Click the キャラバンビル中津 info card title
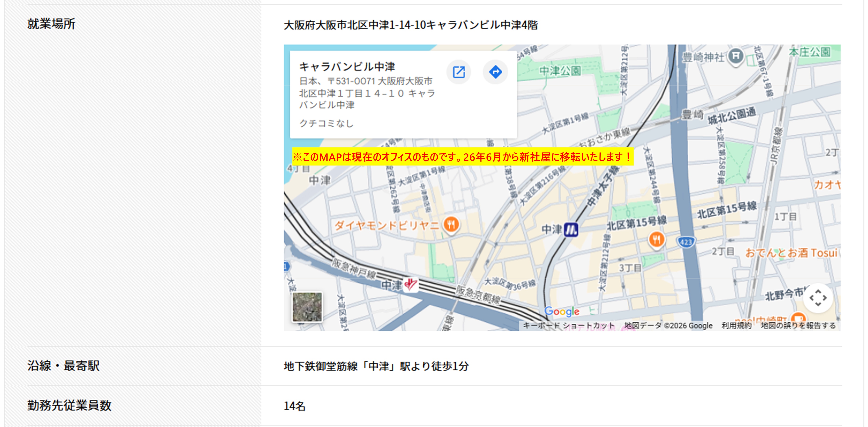Screen dimensions: 868x427 pyautogui.click(x=347, y=67)
